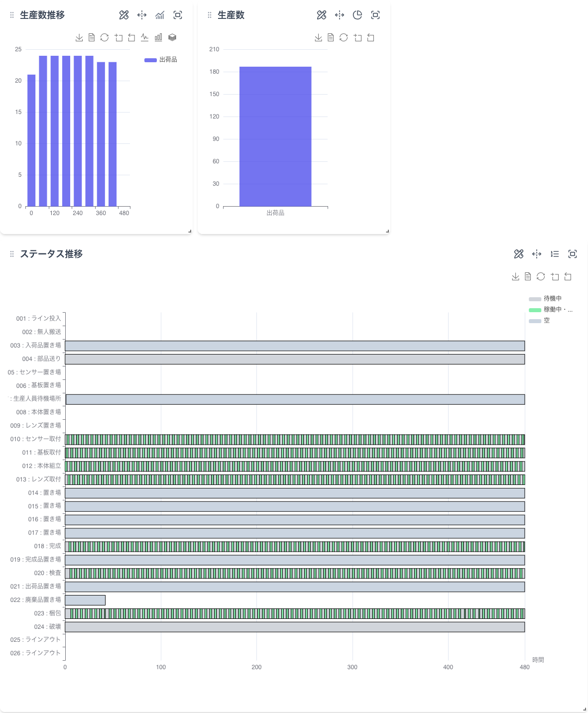Switch 生産数推移 chart to bar view
The height and width of the screenshot is (713, 588).
(158, 37)
